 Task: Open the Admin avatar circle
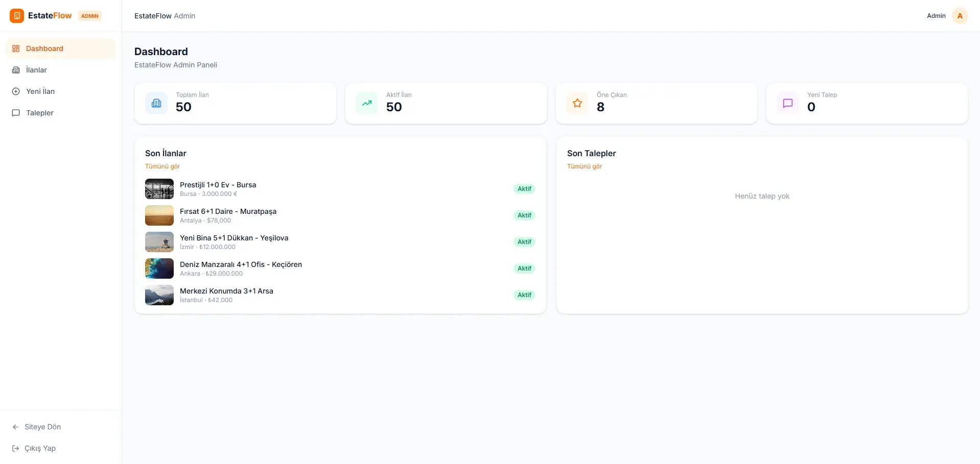click(x=960, y=16)
